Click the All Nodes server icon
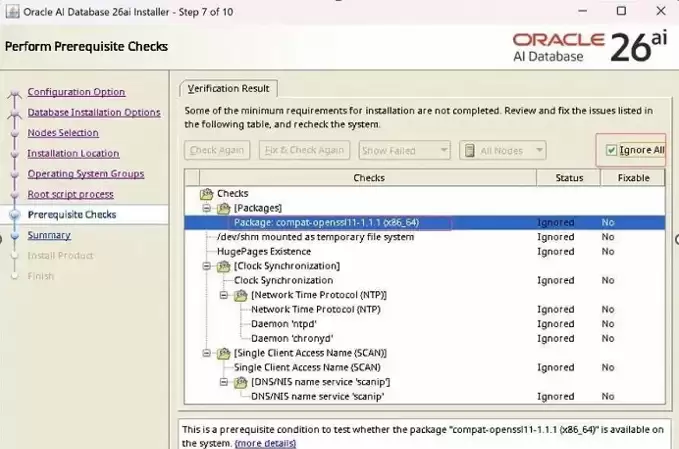The image size is (679, 449). [x=469, y=151]
